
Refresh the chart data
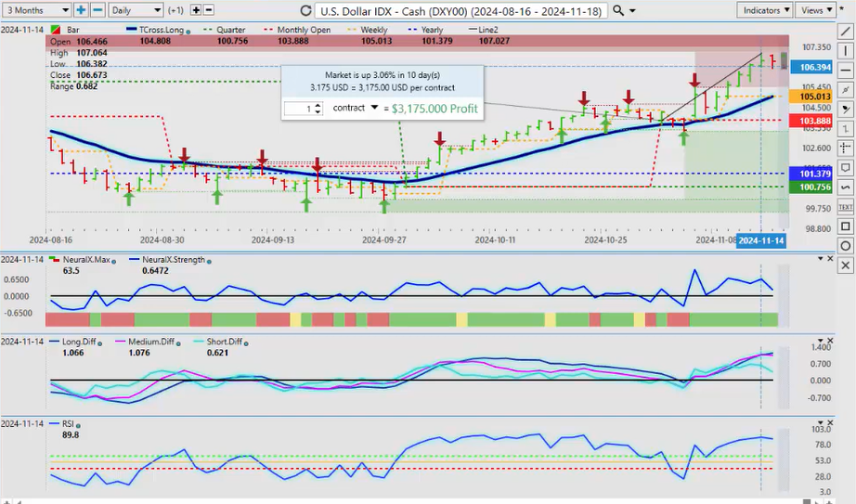click(x=305, y=10)
